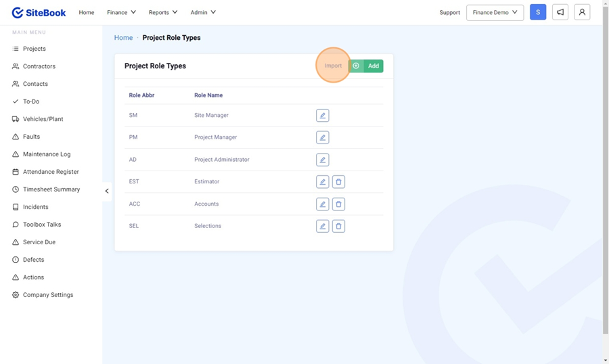
Task: Delete the Accounts role
Action: tap(338, 204)
